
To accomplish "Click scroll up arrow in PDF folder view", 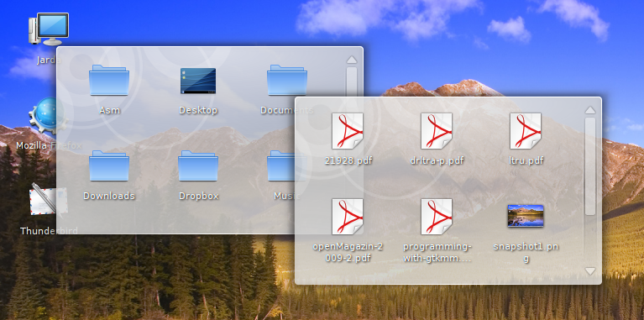I will coord(590,110).
